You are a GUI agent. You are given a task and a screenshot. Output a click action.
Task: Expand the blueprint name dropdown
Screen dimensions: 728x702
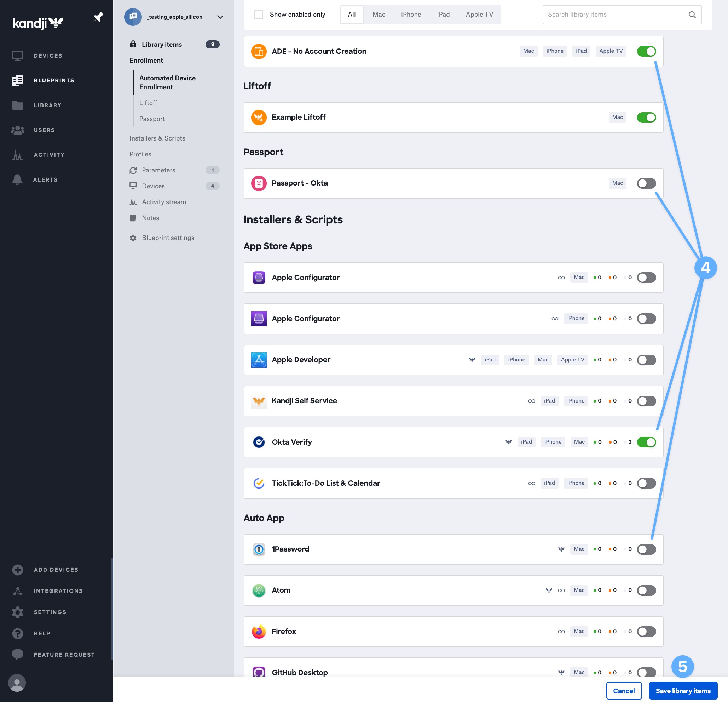click(x=220, y=17)
